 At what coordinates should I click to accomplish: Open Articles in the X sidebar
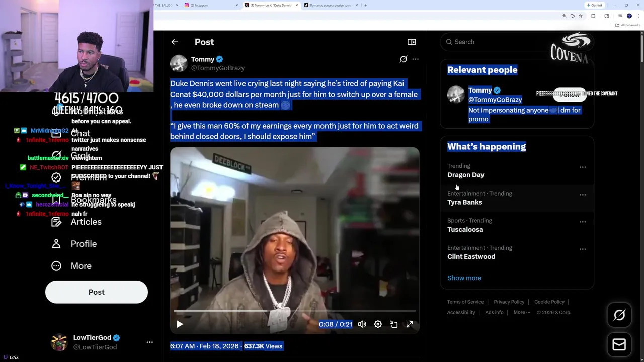tap(76, 222)
